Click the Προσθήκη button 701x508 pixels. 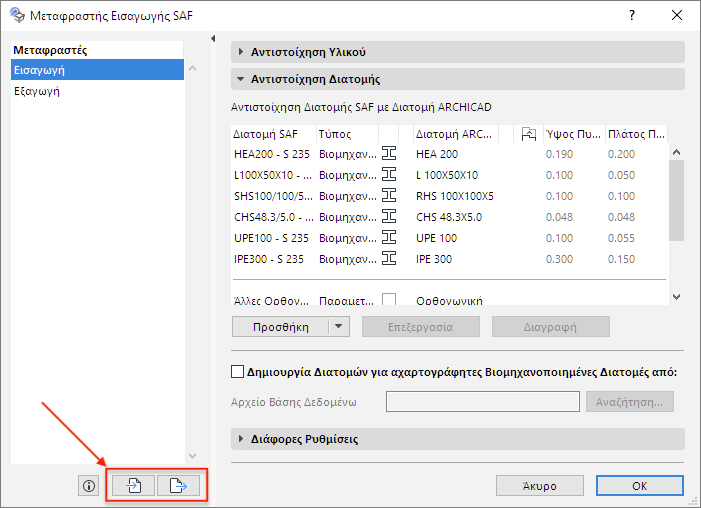coord(281,327)
